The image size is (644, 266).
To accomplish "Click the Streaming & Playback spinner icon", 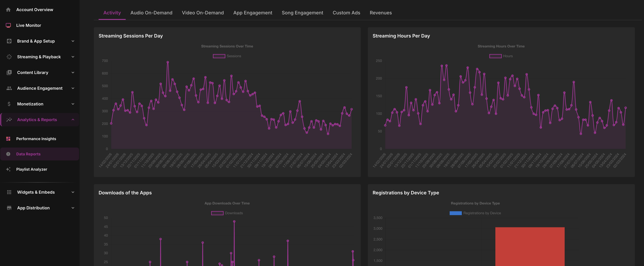I will [x=9, y=57].
